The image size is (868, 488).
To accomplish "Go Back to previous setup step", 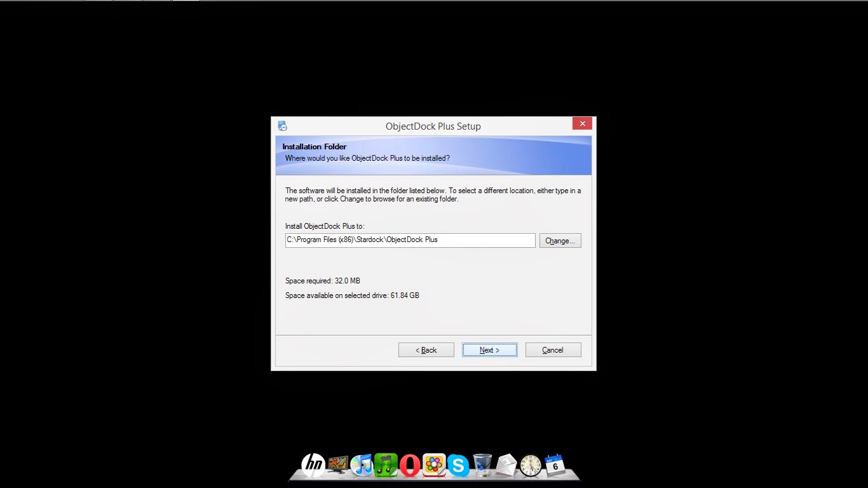I will click(426, 350).
